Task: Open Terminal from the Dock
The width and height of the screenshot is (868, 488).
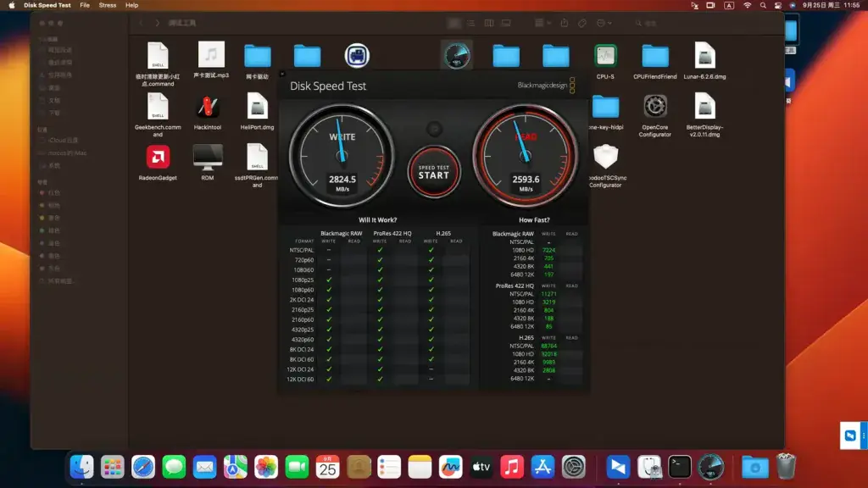Action: click(680, 467)
